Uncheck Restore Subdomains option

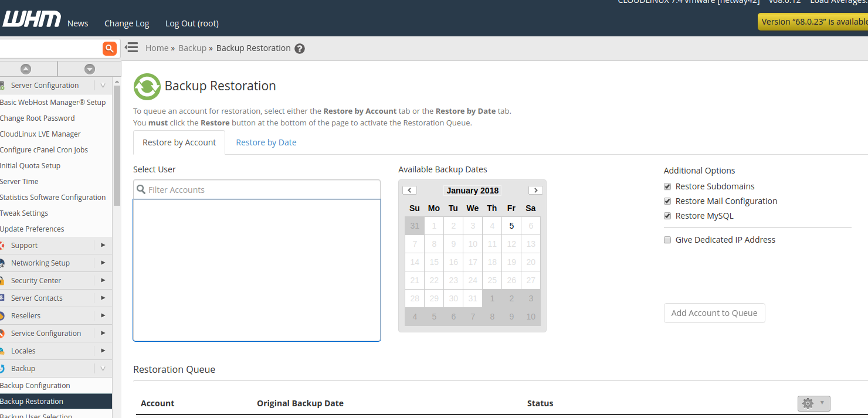[667, 186]
